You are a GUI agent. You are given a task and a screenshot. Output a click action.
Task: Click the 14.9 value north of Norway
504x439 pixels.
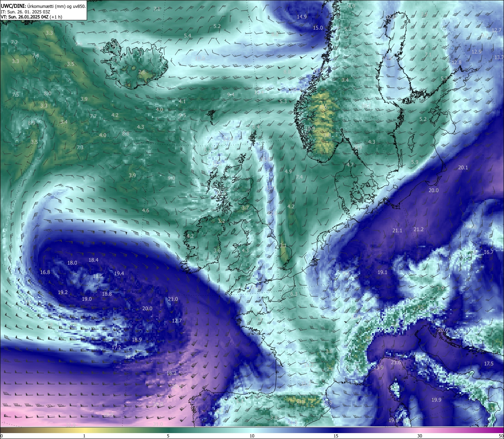tap(302, 17)
